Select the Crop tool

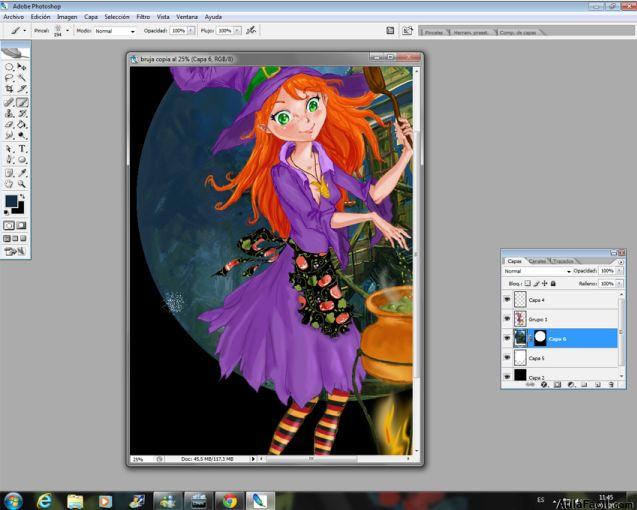point(9,89)
